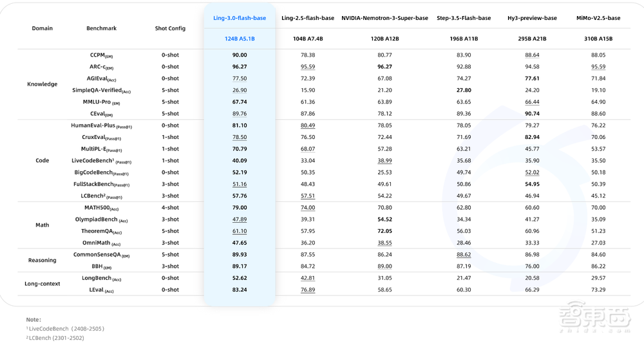
Task: Click the Code domain label
Action: [x=43, y=160]
